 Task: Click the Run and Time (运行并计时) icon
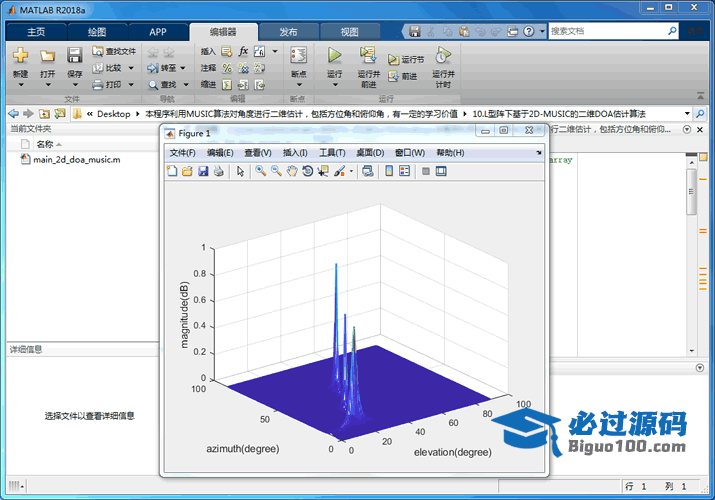[x=443, y=55]
